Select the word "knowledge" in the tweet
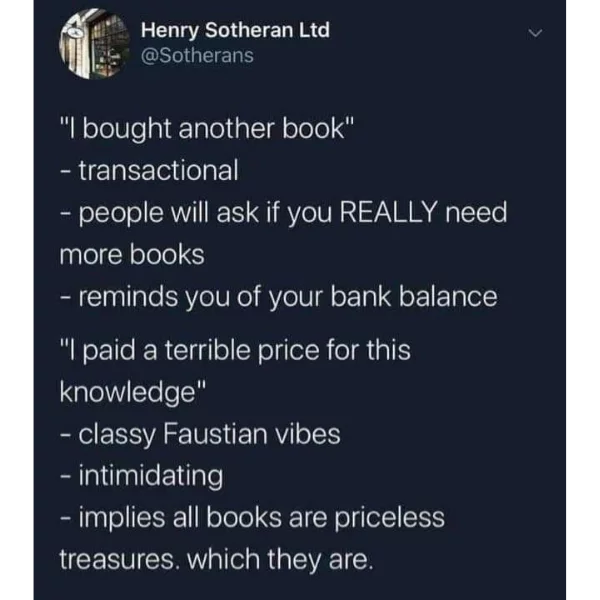 [128, 393]
